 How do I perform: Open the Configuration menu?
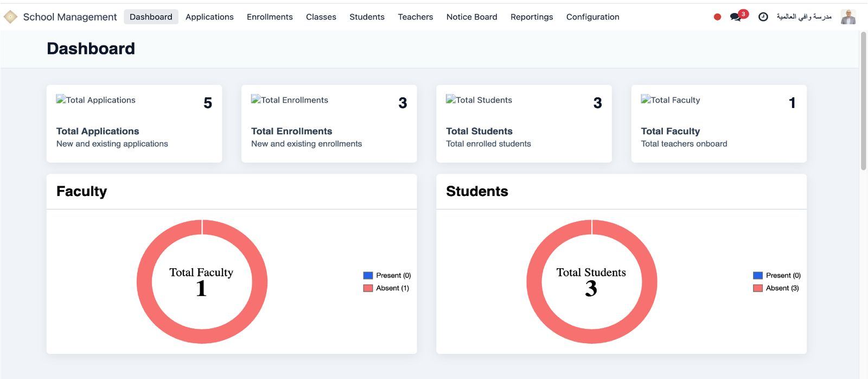click(x=593, y=17)
